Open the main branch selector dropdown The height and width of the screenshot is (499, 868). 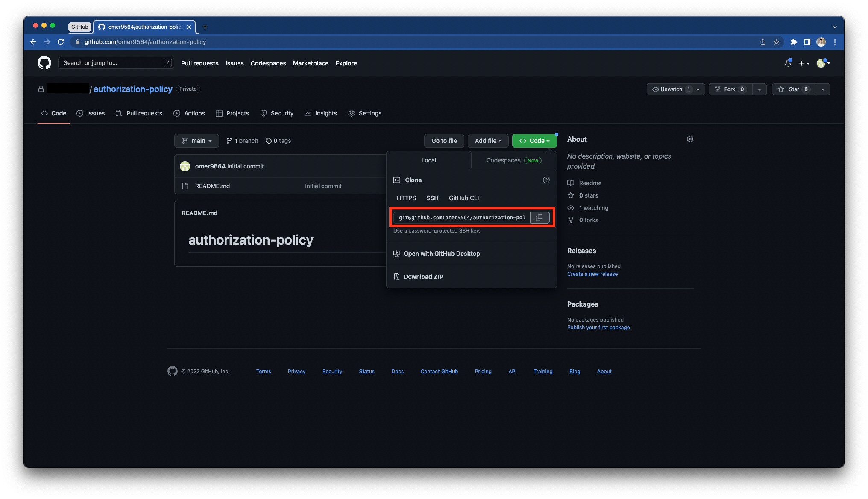coord(196,141)
